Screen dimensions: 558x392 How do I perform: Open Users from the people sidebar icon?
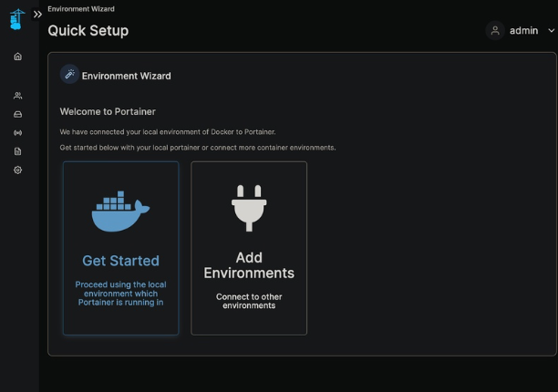coord(18,96)
